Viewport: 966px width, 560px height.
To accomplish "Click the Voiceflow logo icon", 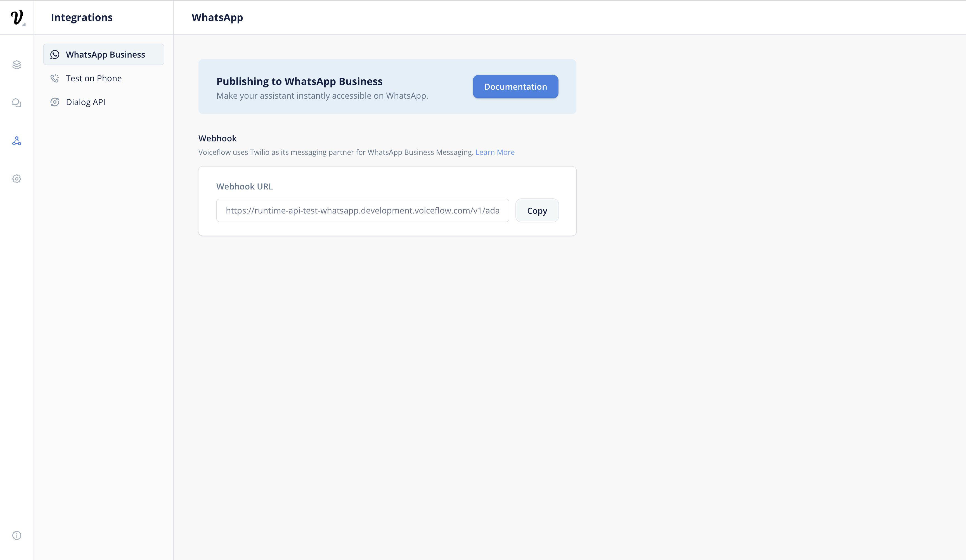I will pyautogui.click(x=16, y=17).
